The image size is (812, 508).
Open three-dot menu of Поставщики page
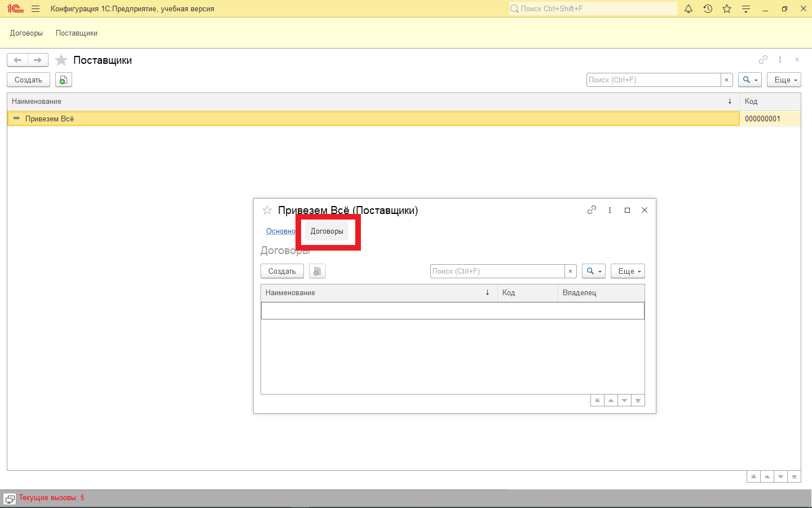[x=780, y=59]
